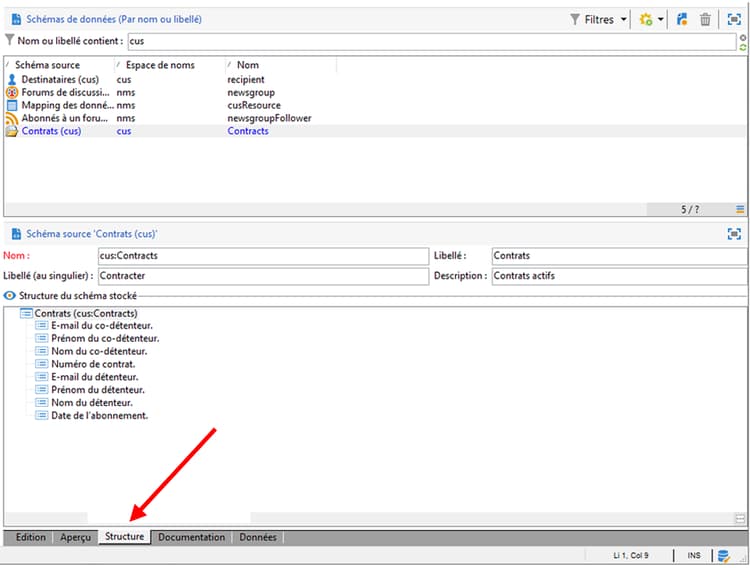Open the list options menu icon near counter

click(740, 209)
